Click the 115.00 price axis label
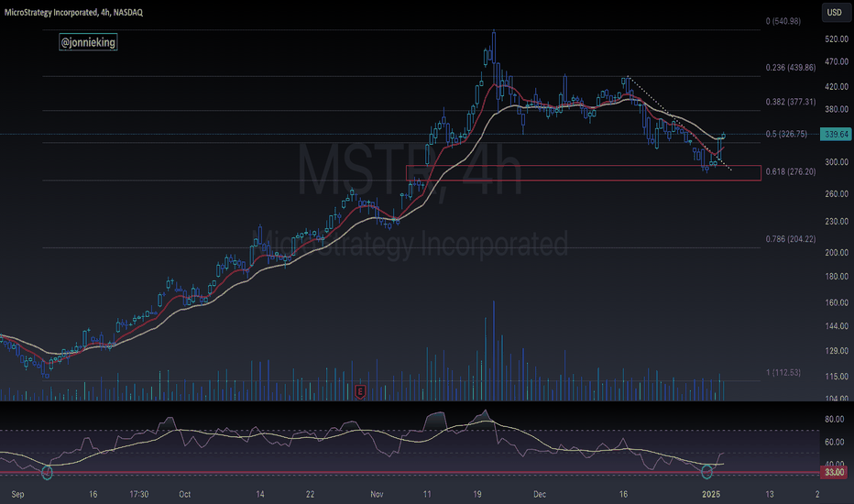This screenshot has width=854, height=504. coord(837,377)
